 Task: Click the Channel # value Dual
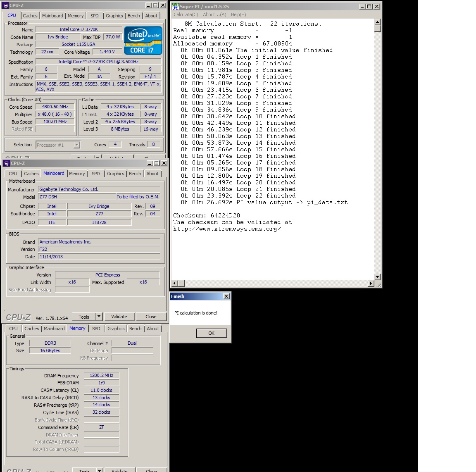132,343
